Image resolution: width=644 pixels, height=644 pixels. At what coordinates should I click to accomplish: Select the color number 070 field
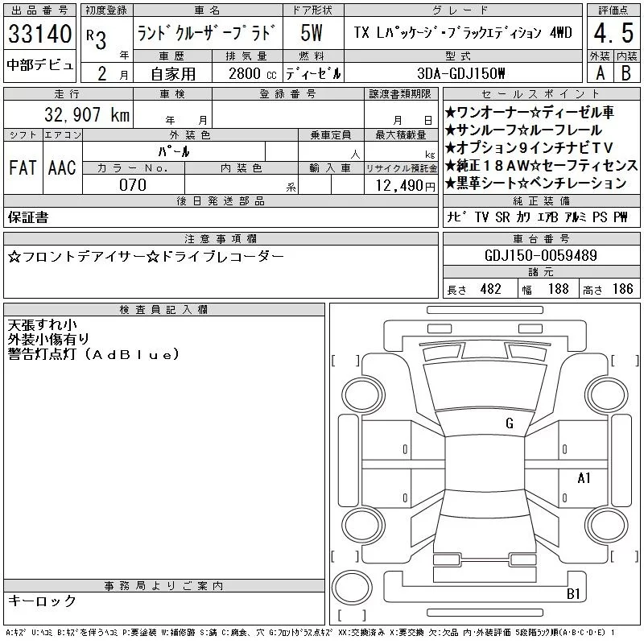[133, 184]
